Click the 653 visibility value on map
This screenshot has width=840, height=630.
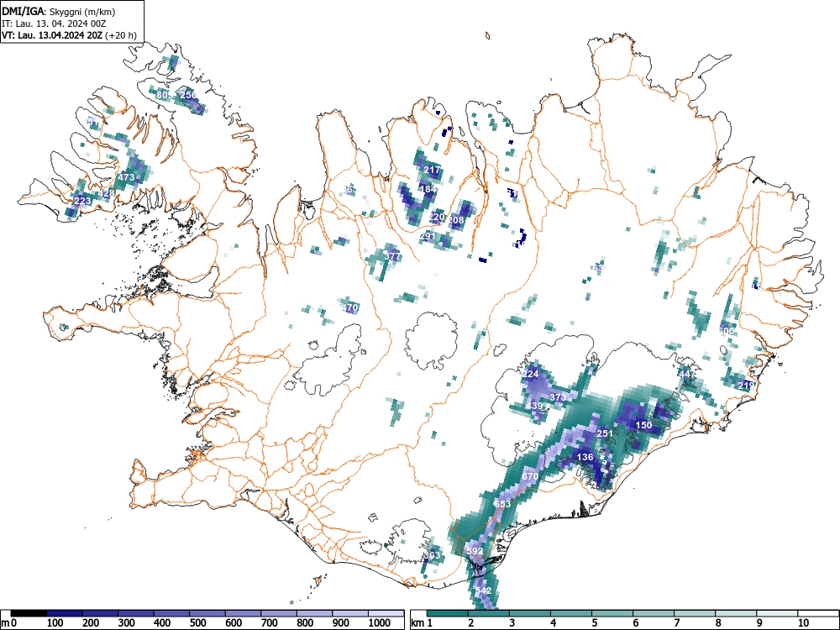point(502,504)
